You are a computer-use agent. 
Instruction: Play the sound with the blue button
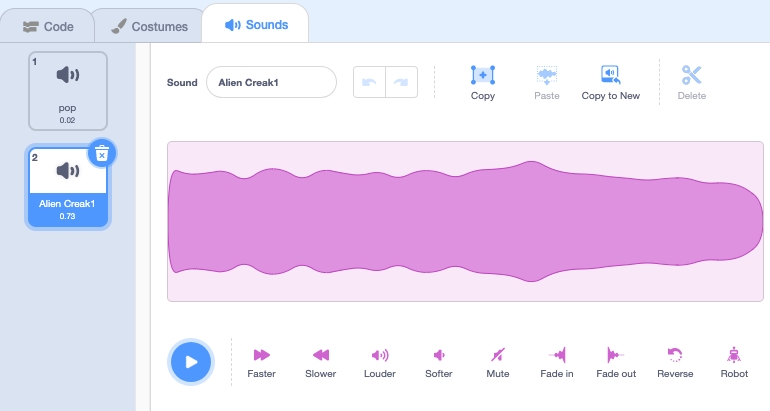[x=191, y=362]
